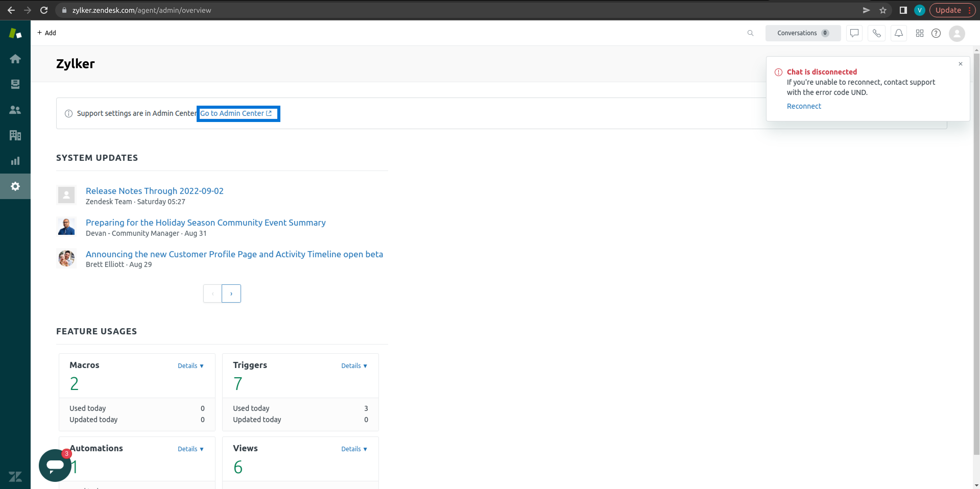This screenshot has width=980, height=489.
Task: Open the Customers panel from the sidebar
Action: coord(15,109)
